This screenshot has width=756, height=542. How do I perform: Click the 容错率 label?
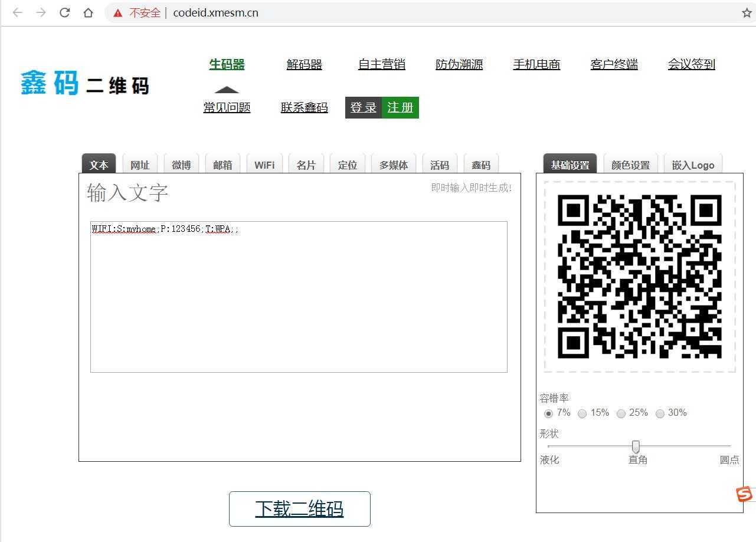[554, 398]
